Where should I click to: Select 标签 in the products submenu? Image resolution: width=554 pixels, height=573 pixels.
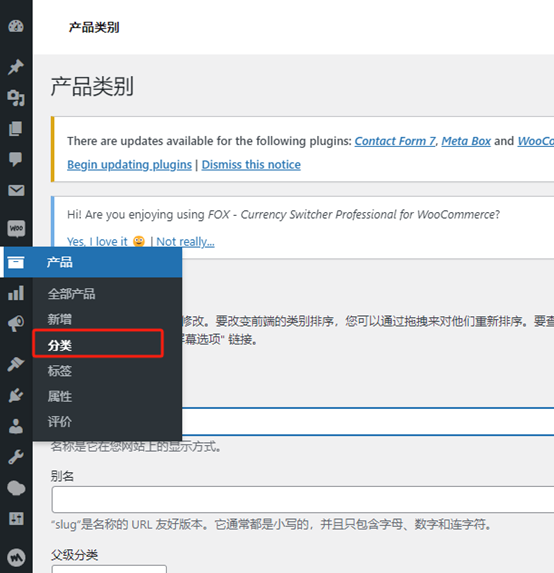60,371
